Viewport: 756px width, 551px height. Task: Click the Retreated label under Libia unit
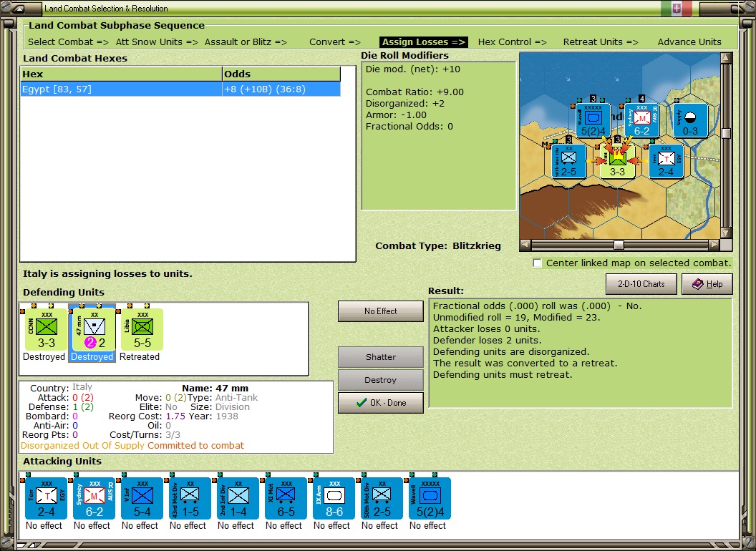pyautogui.click(x=140, y=357)
